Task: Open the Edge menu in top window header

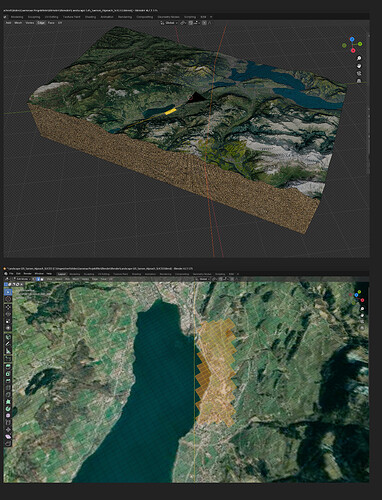Action: [40, 23]
